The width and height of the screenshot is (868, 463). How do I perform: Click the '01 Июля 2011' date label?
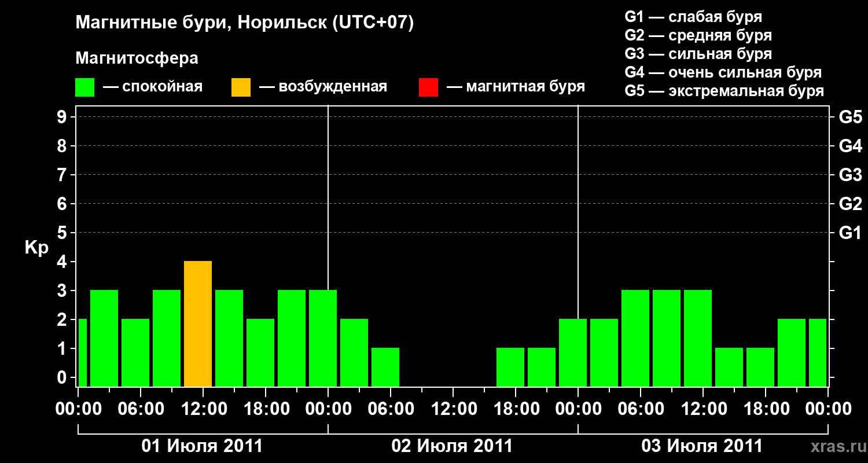(x=203, y=446)
